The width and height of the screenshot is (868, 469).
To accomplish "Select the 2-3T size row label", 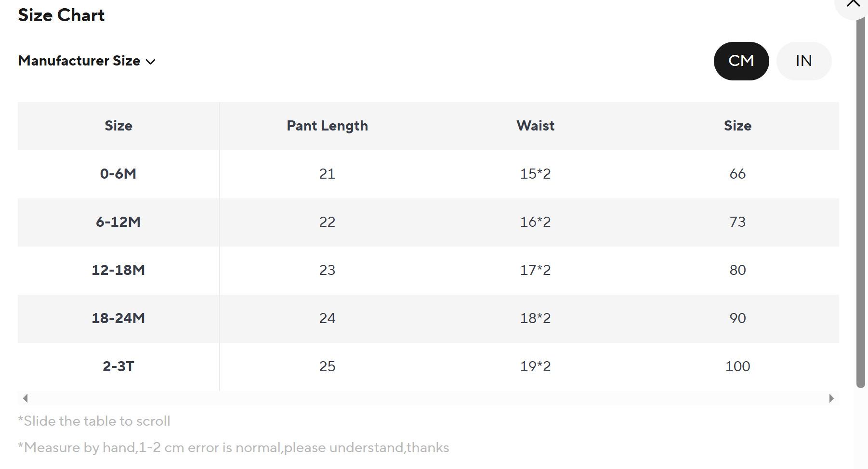I will point(118,366).
